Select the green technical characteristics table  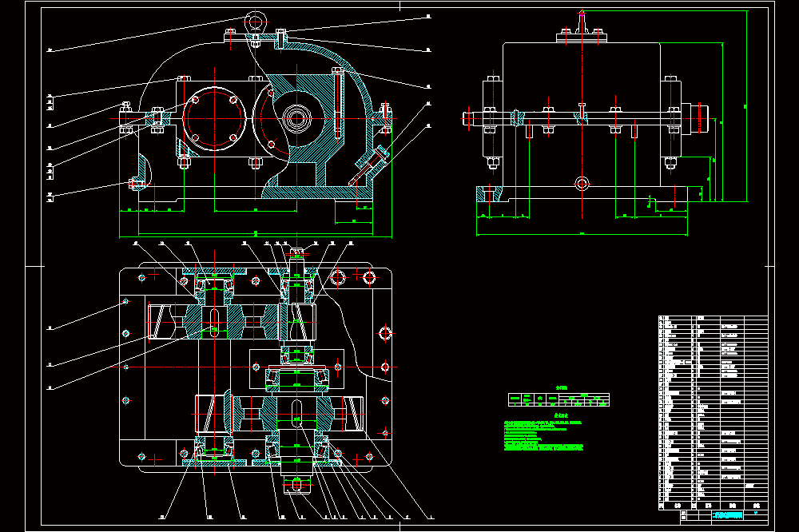[559, 399]
